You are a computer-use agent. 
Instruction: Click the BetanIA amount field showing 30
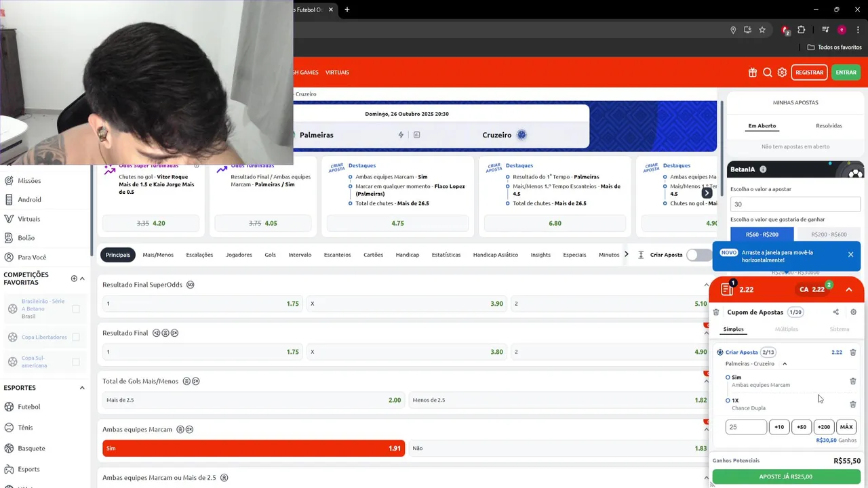(x=795, y=204)
